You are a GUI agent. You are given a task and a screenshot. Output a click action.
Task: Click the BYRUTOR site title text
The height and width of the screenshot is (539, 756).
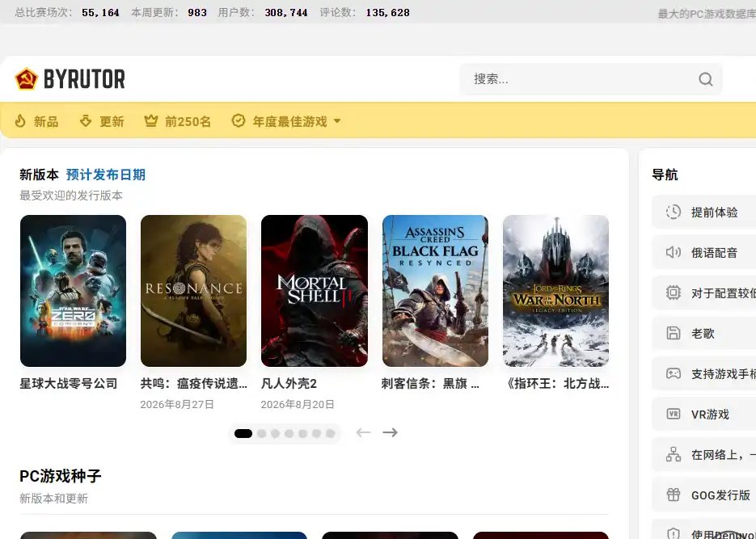[84, 79]
